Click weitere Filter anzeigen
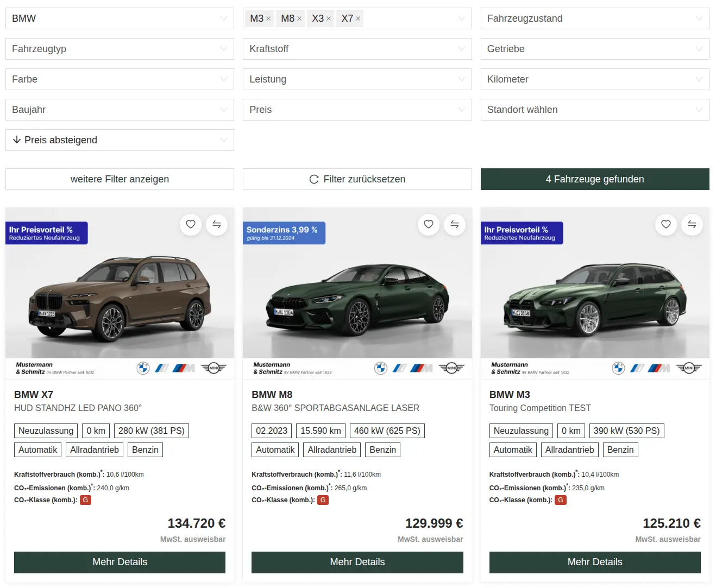The height and width of the screenshot is (588, 716). point(120,179)
